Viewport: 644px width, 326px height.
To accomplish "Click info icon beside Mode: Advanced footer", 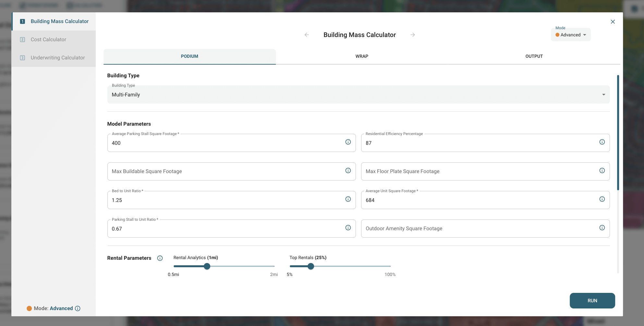I will click(x=78, y=308).
